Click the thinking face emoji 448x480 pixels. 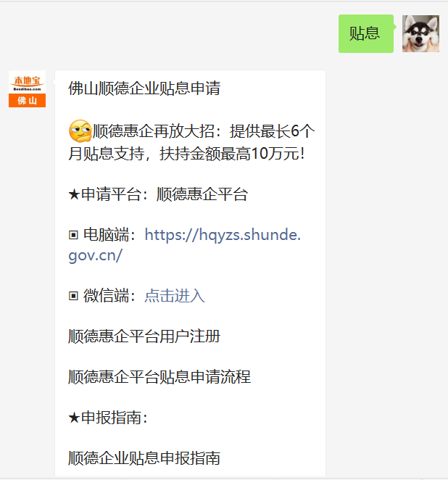tap(80, 131)
